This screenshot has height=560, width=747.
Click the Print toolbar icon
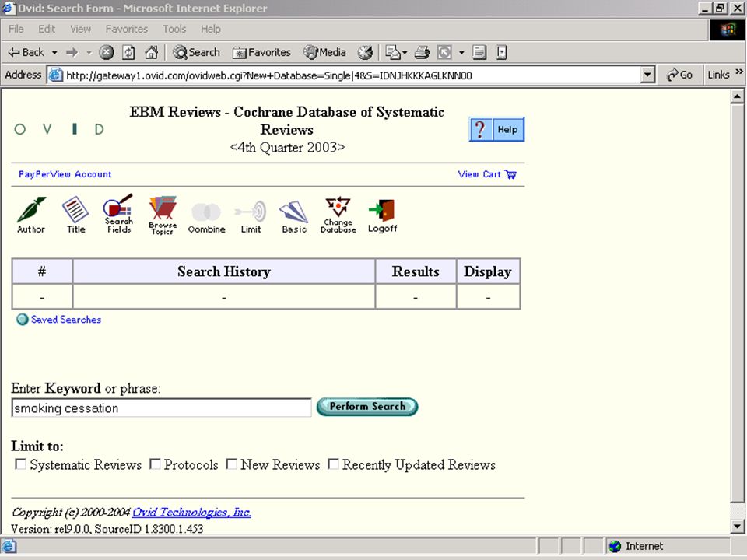coord(422,52)
